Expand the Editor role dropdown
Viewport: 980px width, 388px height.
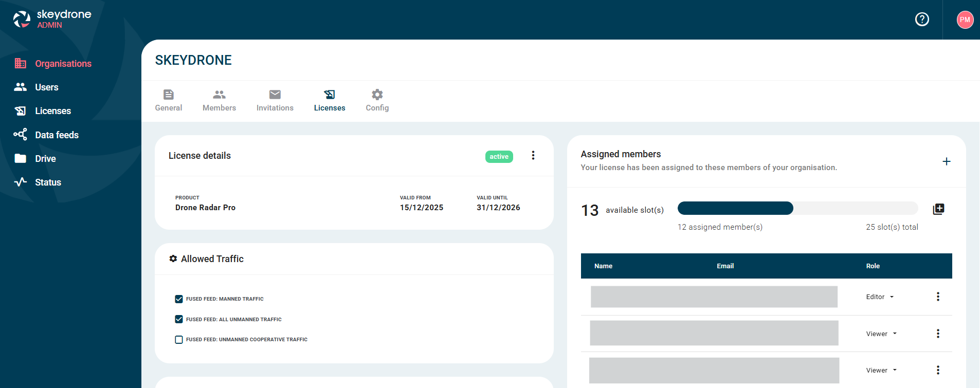pyautogui.click(x=880, y=297)
